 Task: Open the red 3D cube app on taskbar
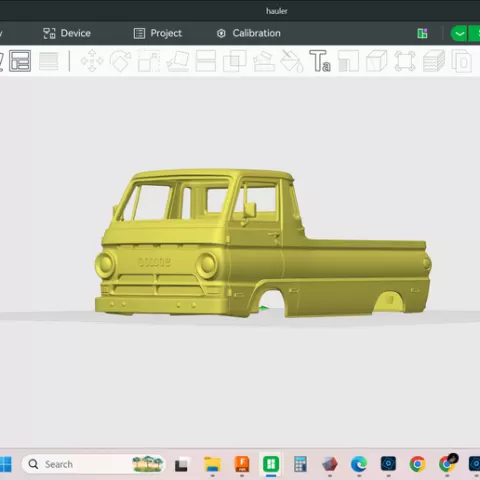(330, 464)
